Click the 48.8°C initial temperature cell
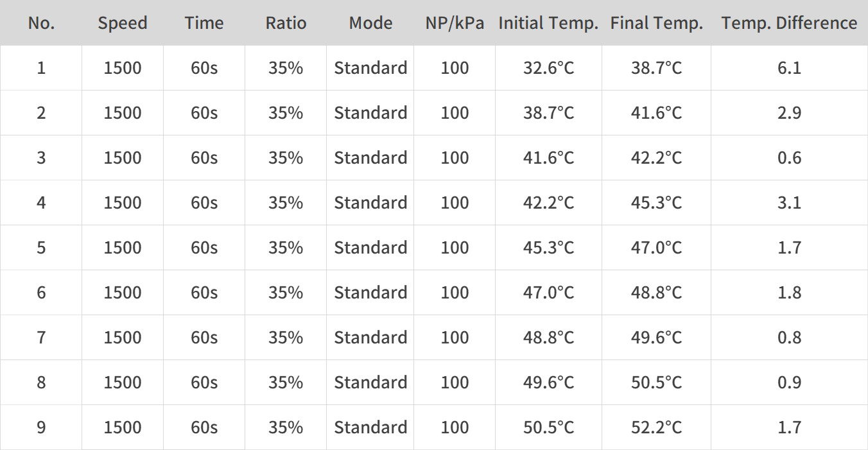The image size is (868, 450). point(548,338)
